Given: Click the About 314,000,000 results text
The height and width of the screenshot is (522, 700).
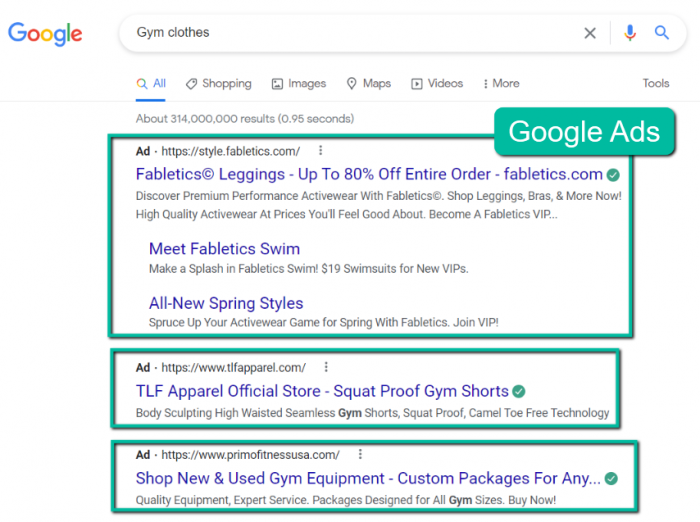Looking at the screenshot, I should click(x=245, y=119).
